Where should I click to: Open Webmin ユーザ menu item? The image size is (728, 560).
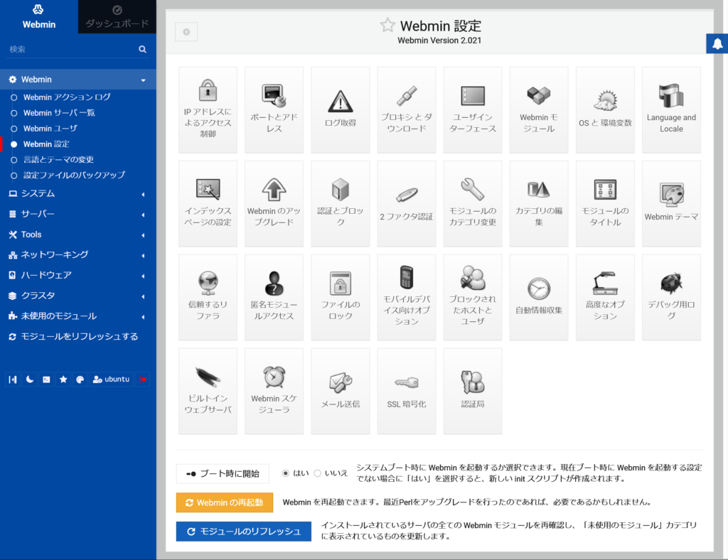tap(50, 129)
